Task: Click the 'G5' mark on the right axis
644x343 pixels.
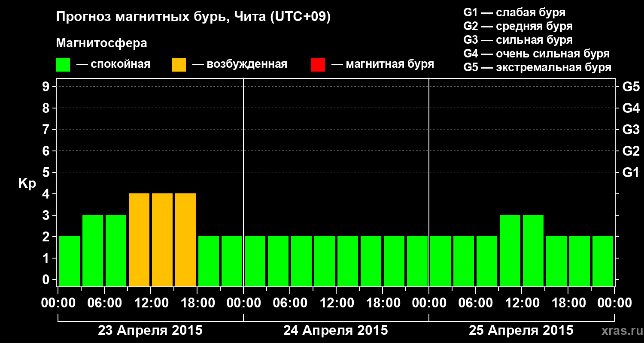Action: pos(631,87)
